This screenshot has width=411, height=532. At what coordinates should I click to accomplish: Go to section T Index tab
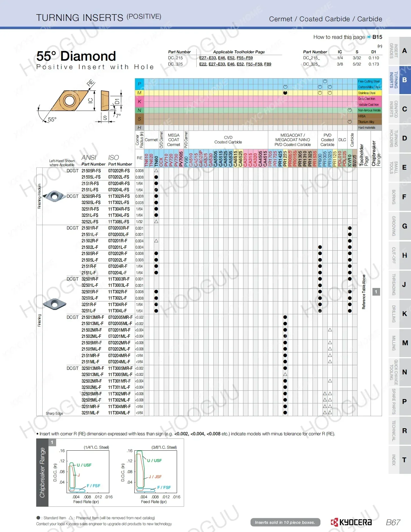(399, 460)
